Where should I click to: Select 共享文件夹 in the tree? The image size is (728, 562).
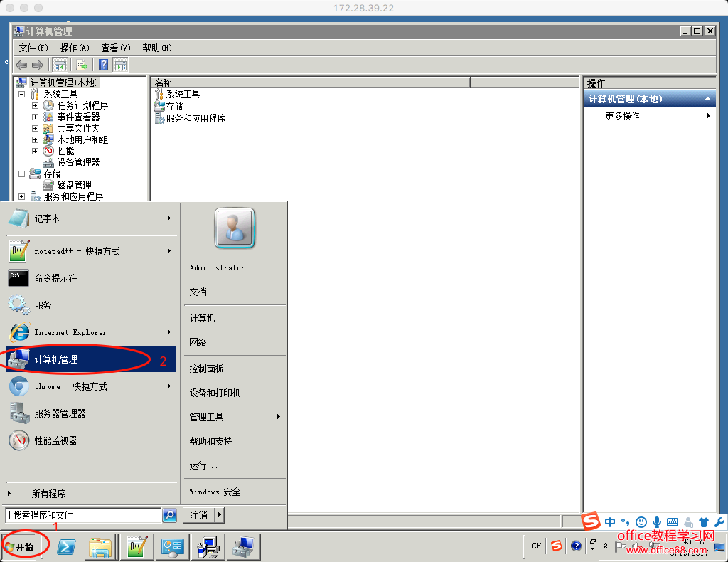pyautogui.click(x=78, y=128)
